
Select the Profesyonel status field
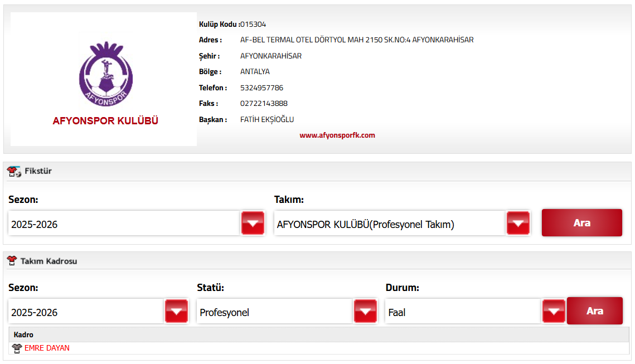click(x=275, y=312)
